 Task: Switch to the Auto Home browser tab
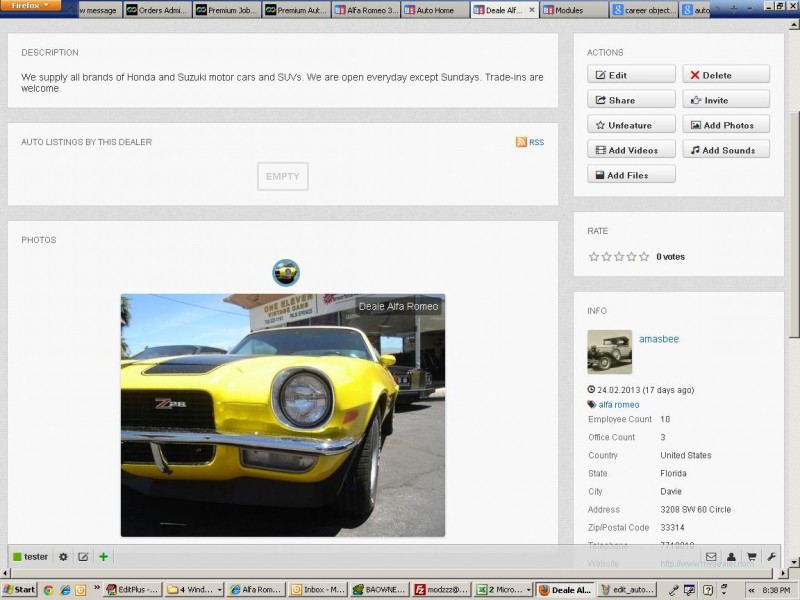click(435, 10)
